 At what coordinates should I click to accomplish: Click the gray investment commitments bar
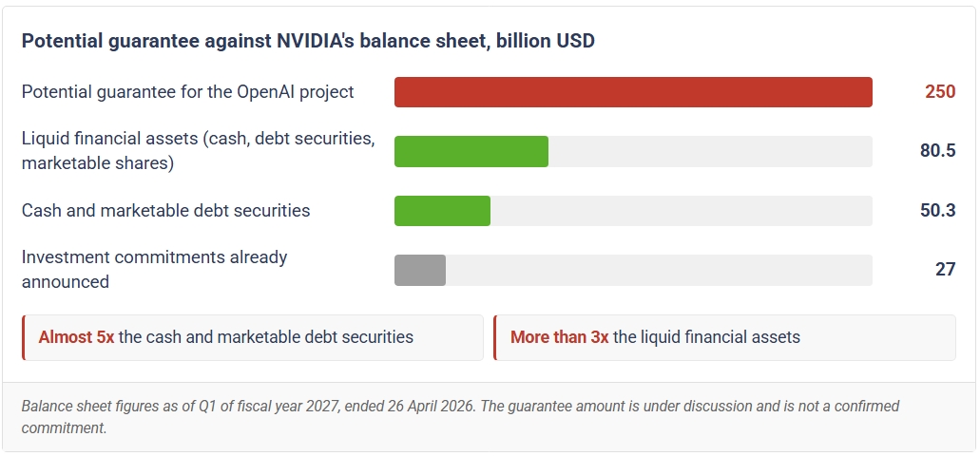click(x=420, y=270)
